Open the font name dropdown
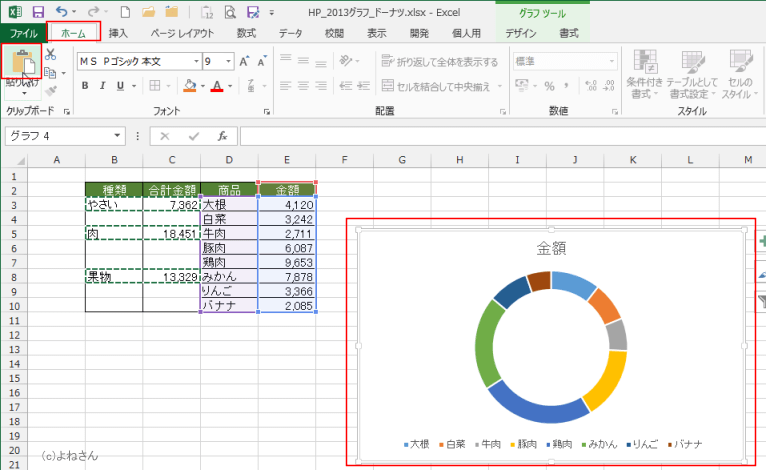Image resolution: width=766 pixels, height=470 pixels. (195, 61)
